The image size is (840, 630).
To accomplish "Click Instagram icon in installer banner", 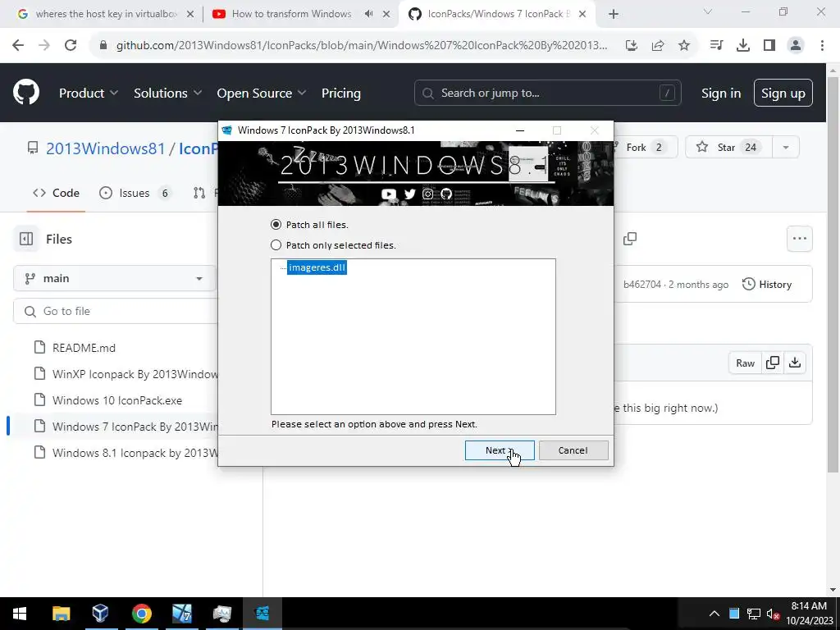I will click(427, 194).
